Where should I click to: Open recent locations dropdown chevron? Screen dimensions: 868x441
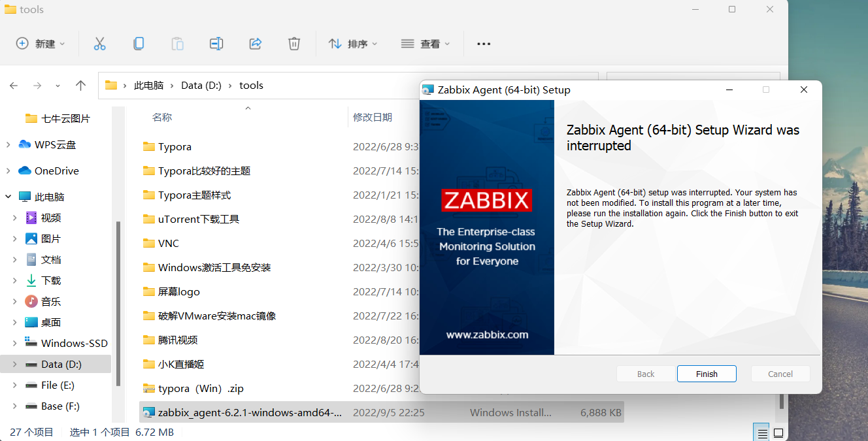pyautogui.click(x=58, y=86)
